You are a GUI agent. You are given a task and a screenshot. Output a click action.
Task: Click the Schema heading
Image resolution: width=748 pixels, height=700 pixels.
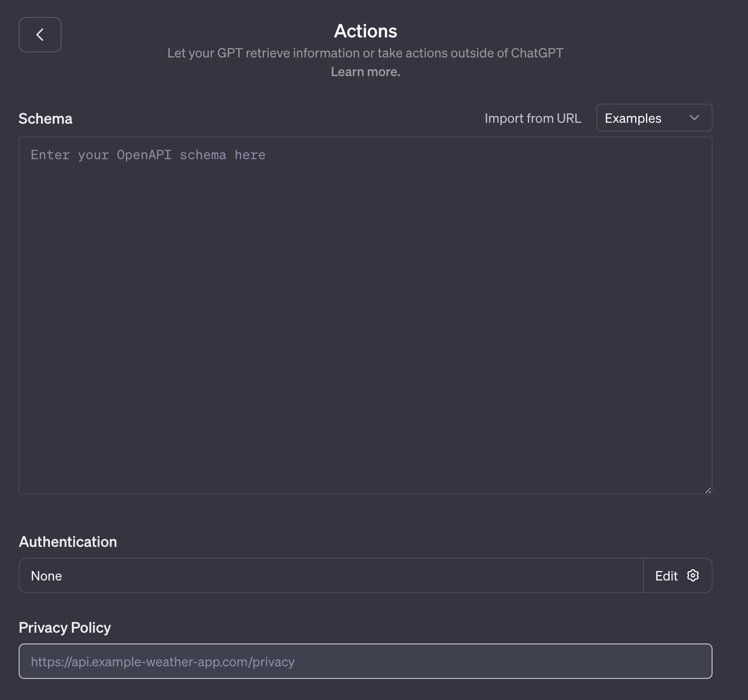[45, 118]
